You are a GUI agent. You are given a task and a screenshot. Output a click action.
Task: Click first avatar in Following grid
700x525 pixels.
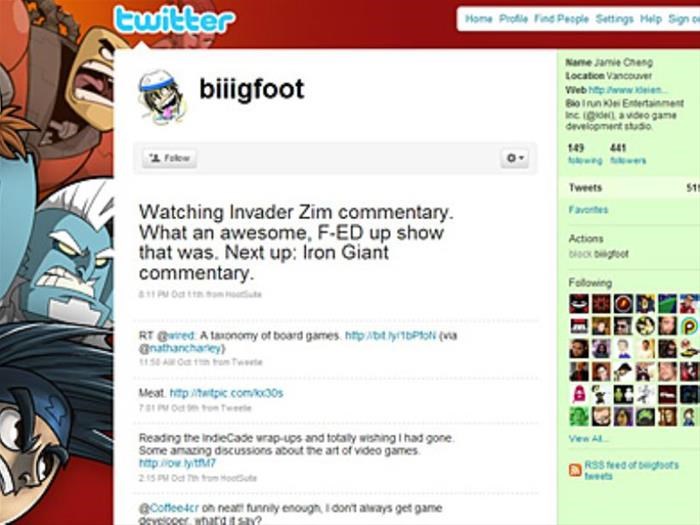click(579, 304)
